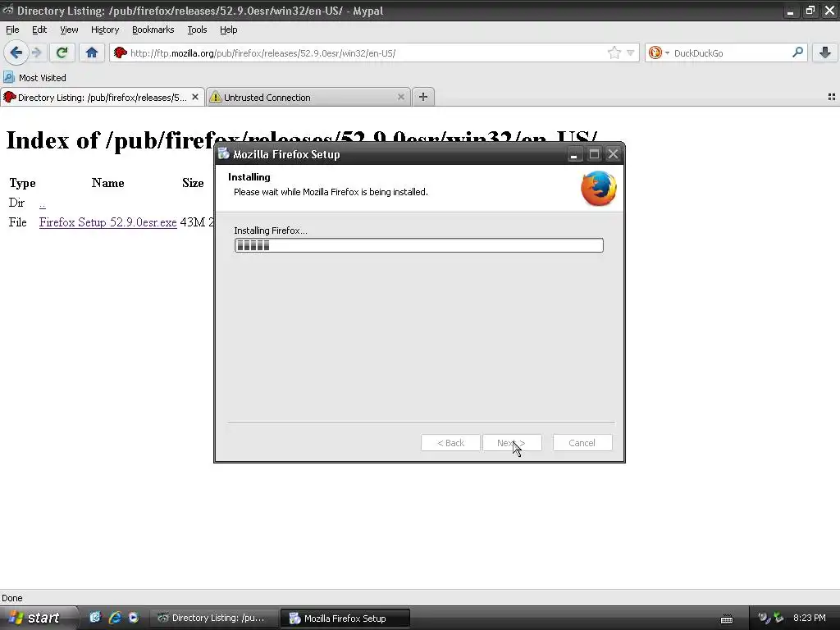Switch to the Untrusted Connection tab
This screenshot has width=840, height=630.
308,97
